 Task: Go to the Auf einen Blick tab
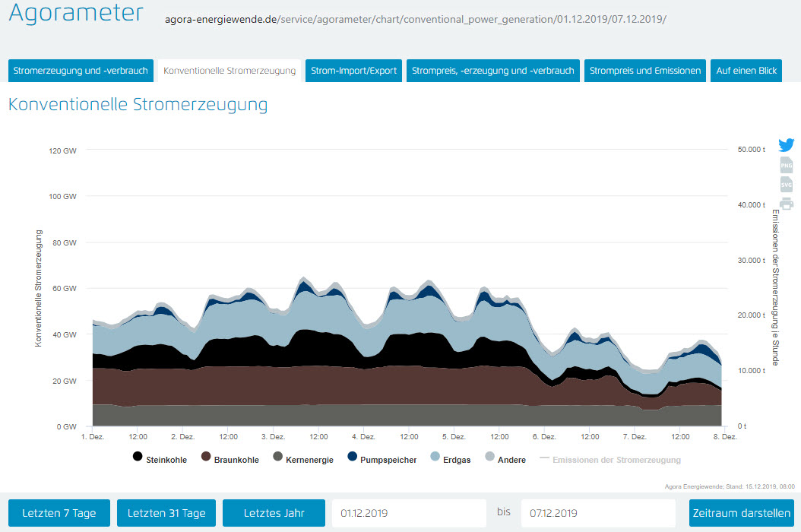(746, 71)
